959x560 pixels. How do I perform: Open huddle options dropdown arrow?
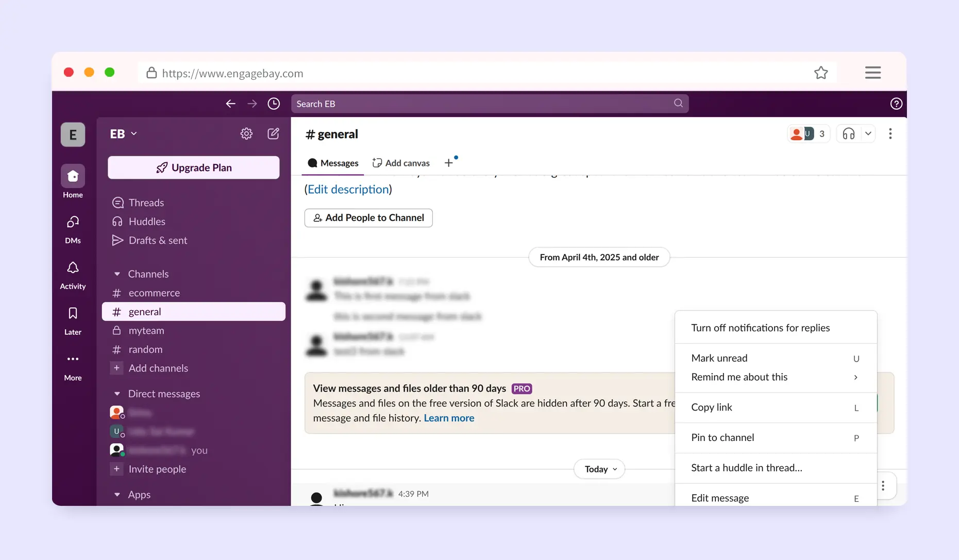[x=868, y=134]
